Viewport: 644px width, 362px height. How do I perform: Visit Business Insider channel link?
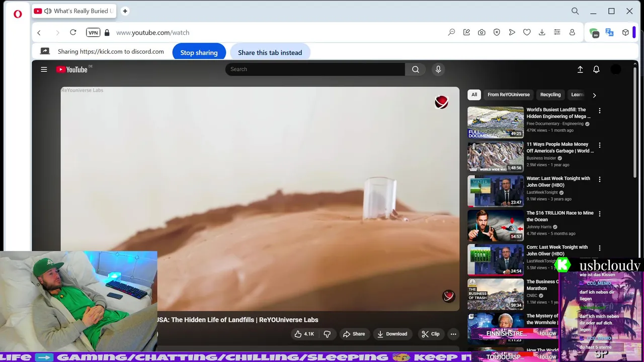[541, 158]
